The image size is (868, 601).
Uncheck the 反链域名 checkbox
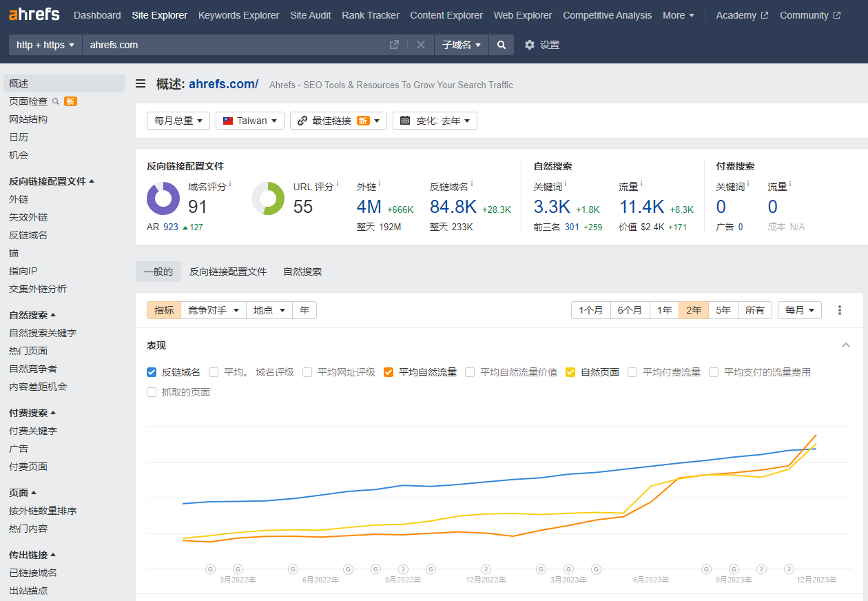tap(151, 372)
